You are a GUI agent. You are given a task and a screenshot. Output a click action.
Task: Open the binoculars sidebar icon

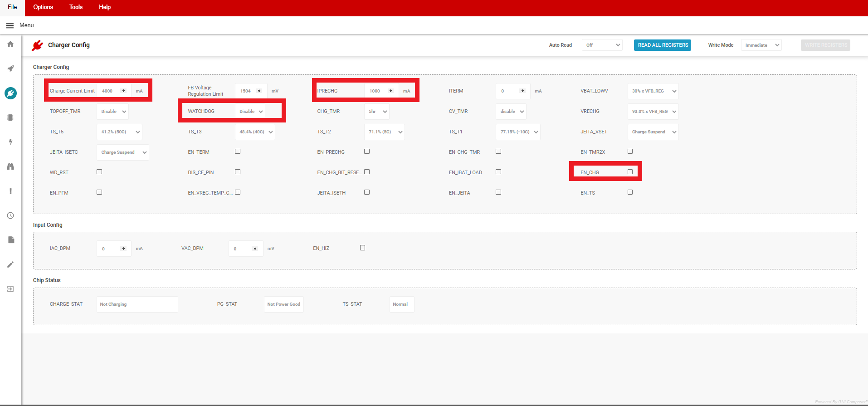(x=10, y=166)
